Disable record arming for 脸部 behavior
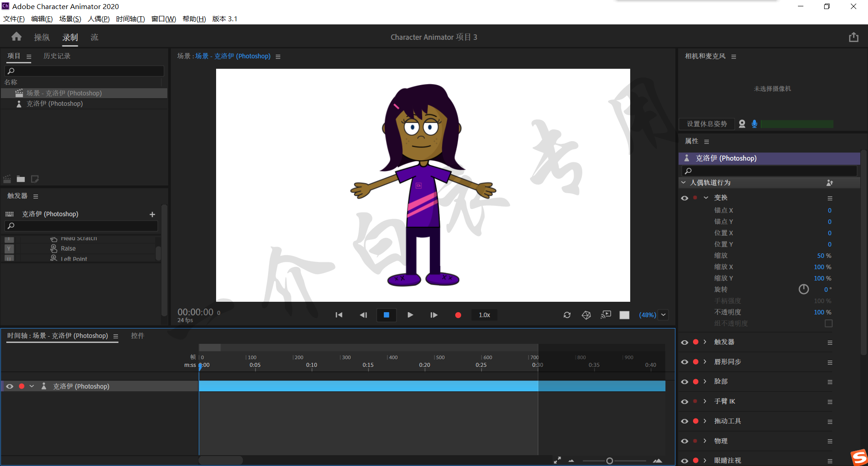 [695, 381]
